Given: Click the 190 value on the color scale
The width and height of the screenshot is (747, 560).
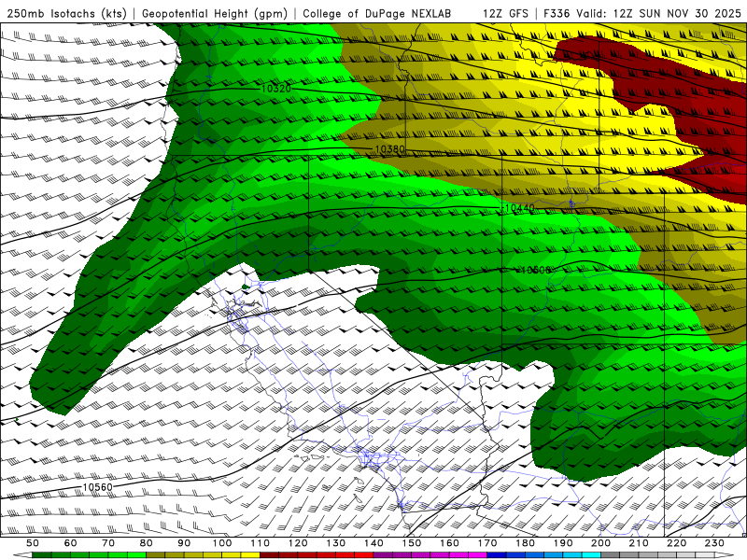Looking at the screenshot, I should [563, 543].
